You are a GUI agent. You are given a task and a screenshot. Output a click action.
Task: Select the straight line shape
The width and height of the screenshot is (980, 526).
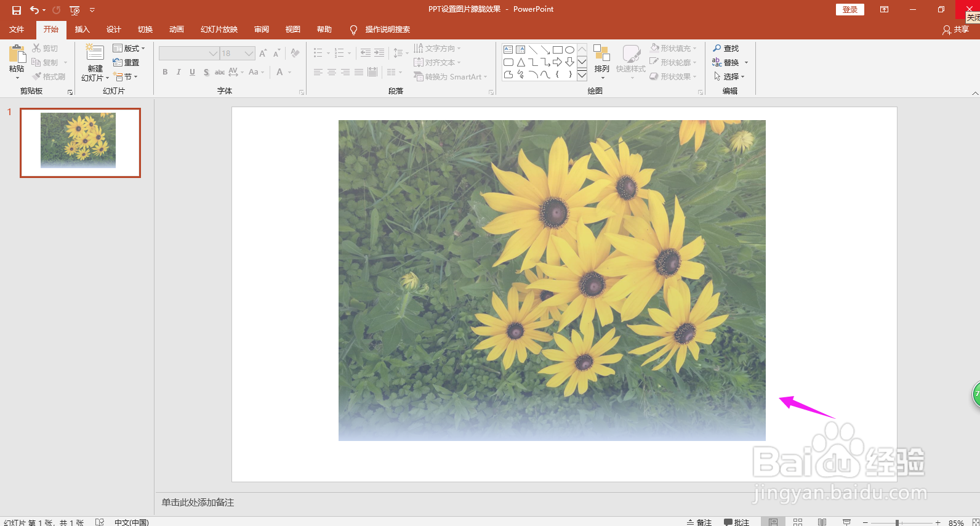pyautogui.click(x=533, y=50)
